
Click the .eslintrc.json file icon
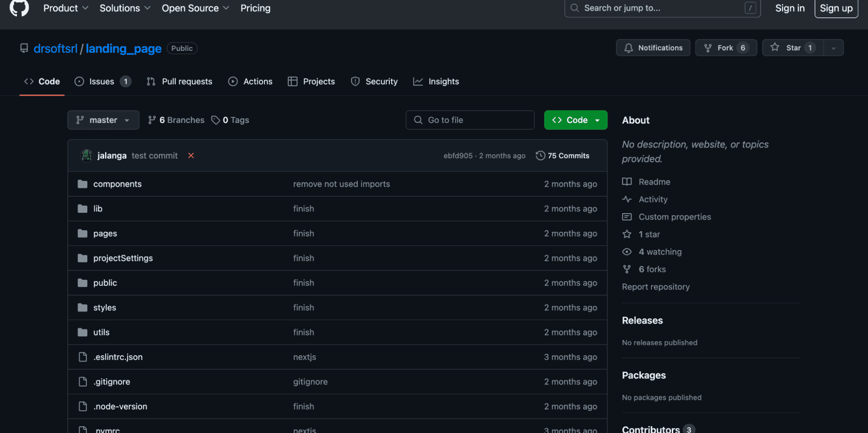click(x=83, y=357)
